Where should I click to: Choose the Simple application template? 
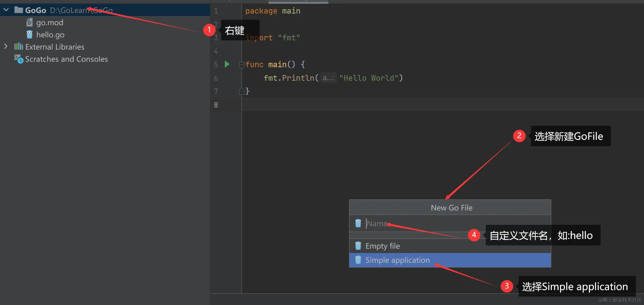click(x=397, y=260)
